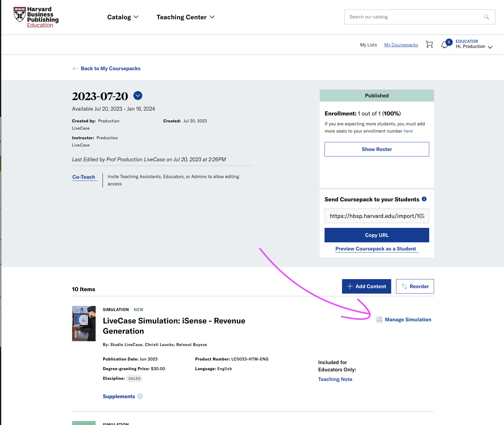The image size is (504, 425).
Task: Click the Manage Simulation icon
Action: click(379, 320)
